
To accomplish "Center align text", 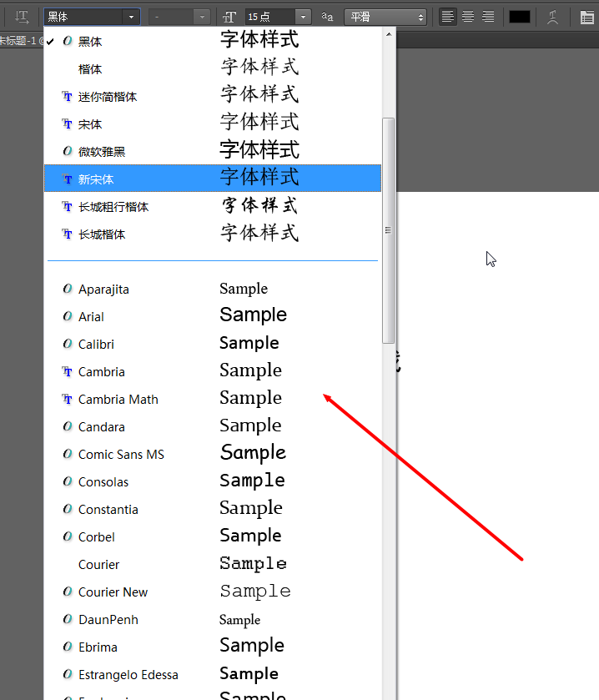I will point(468,17).
